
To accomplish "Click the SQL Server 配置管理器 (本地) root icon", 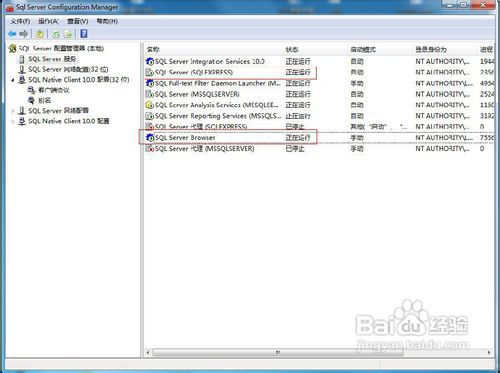I will tap(12, 49).
